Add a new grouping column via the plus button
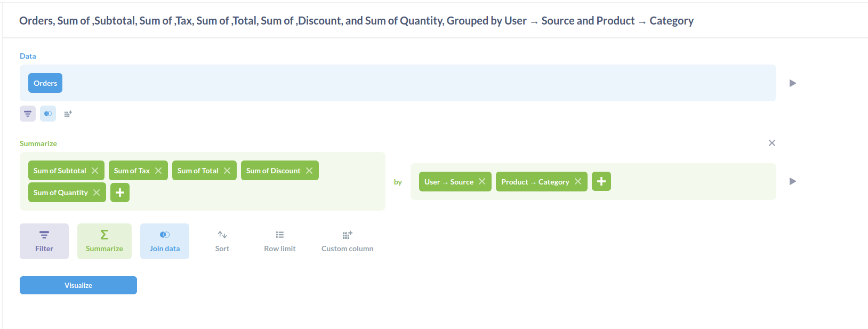This screenshot has width=868, height=329. click(601, 181)
